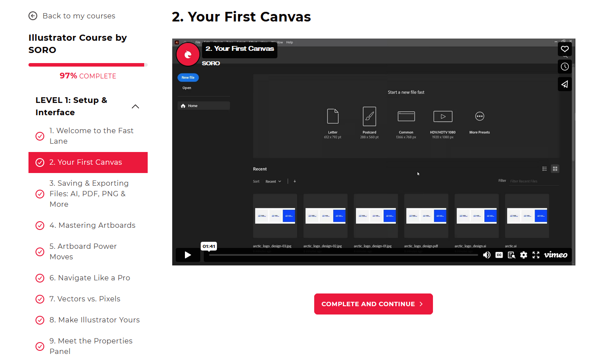This screenshot has height=364, width=610.
Task: Share video using paper plane icon
Action: [x=564, y=84]
